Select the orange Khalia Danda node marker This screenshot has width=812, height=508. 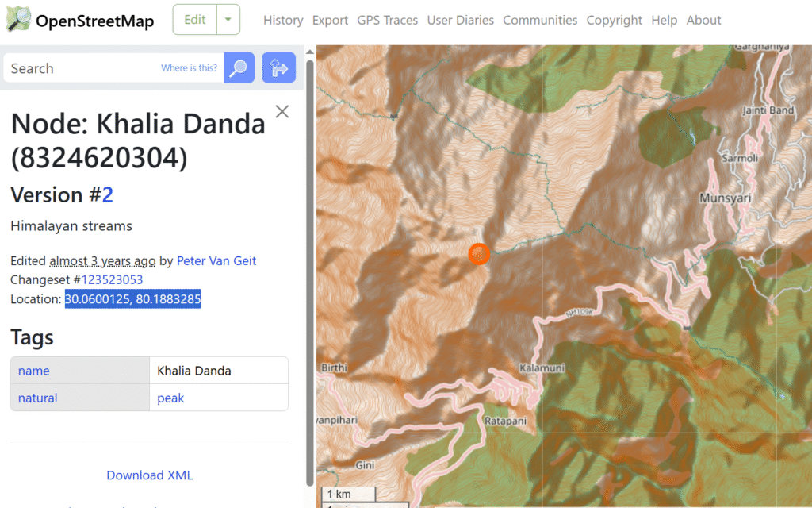[479, 254]
